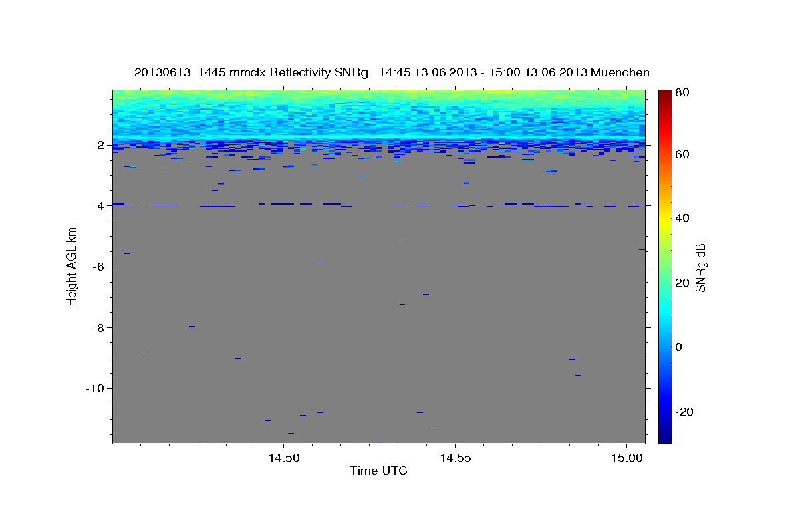Click the -8 height tick label
The image size is (798, 532).
click(98, 328)
